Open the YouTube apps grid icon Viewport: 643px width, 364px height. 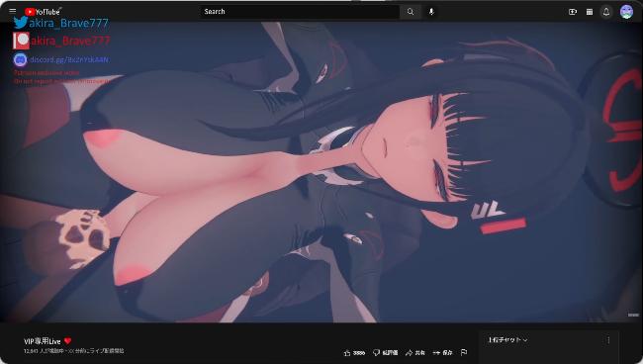tap(590, 12)
